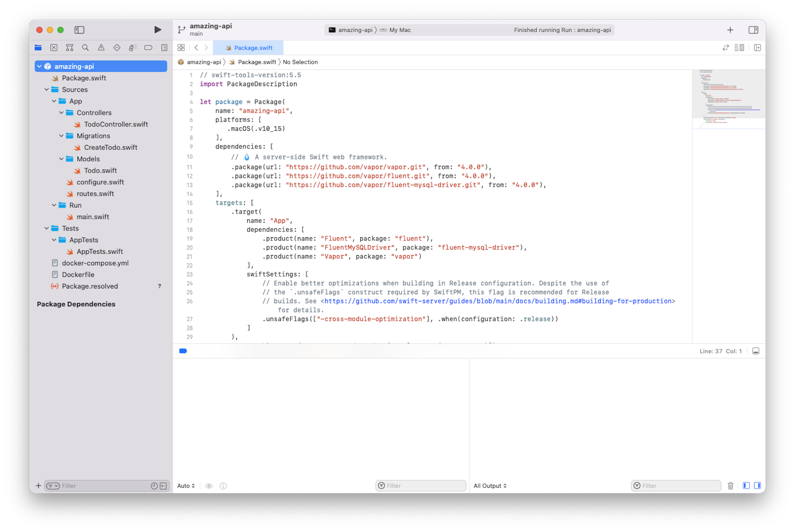This screenshot has width=795, height=532.
Task: Add a new tab with the plus button
Action: point(730,30)
